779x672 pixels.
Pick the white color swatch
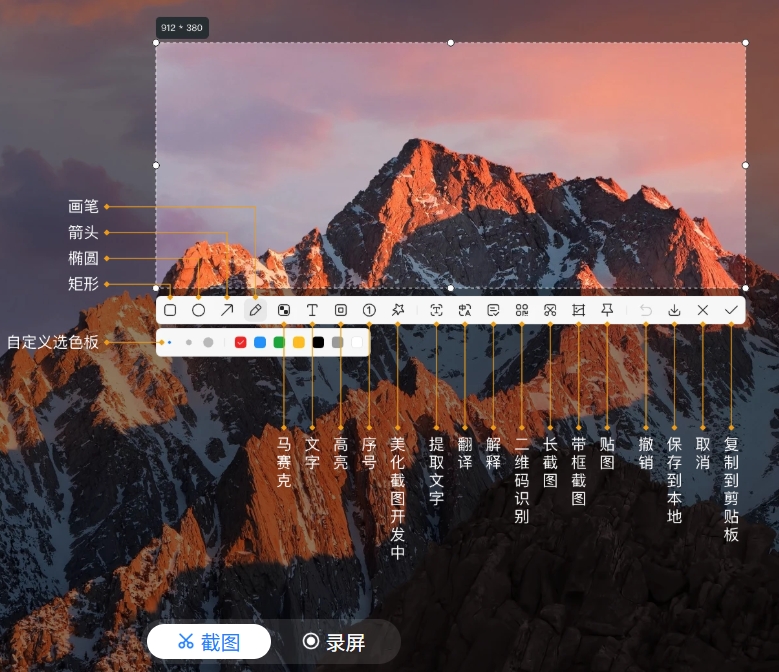(357, 342)
